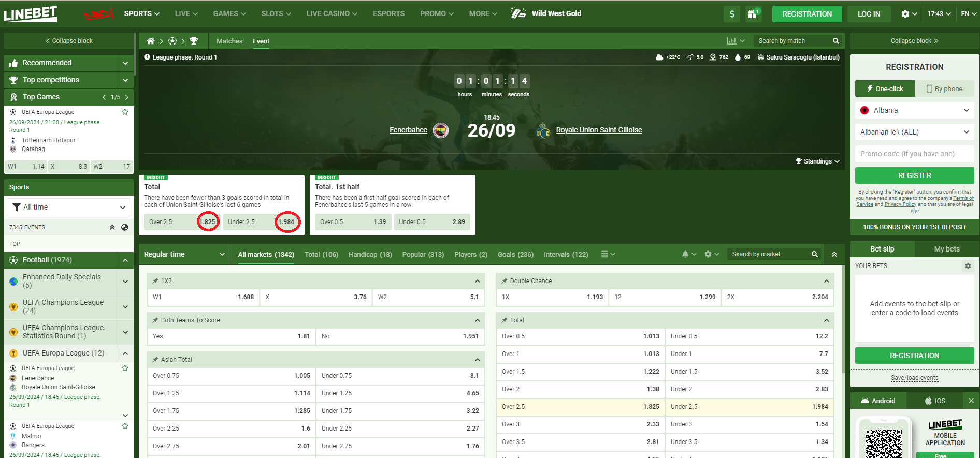
Task: Open the currency dropdown Albanian lek
Action: click(915, 132)
